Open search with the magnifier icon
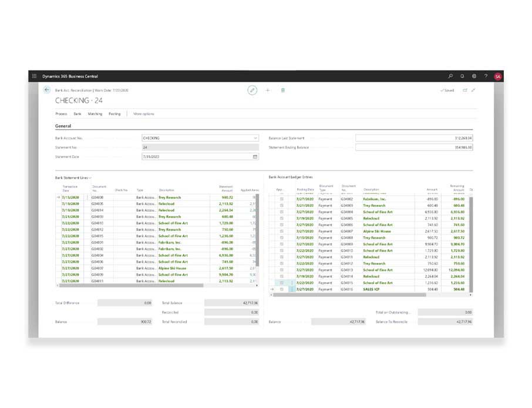Viewport: 532px width, 408px height. (x=450, y=76)
